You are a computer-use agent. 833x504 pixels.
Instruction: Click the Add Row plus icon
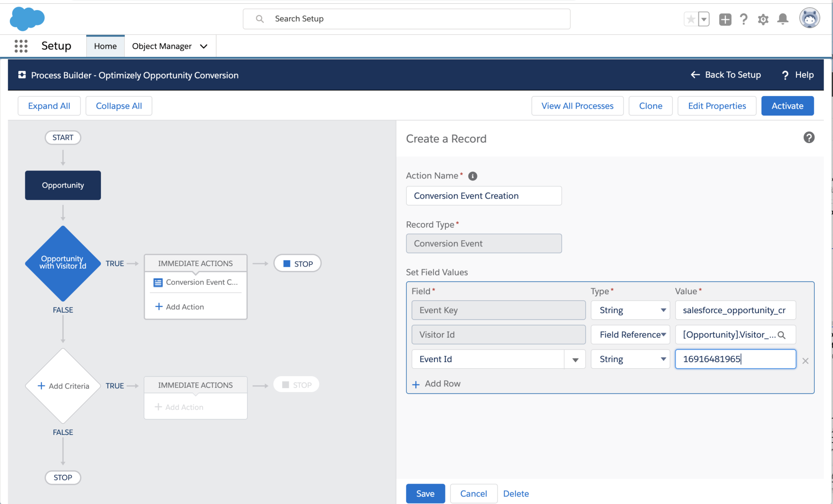click(416, 384)
